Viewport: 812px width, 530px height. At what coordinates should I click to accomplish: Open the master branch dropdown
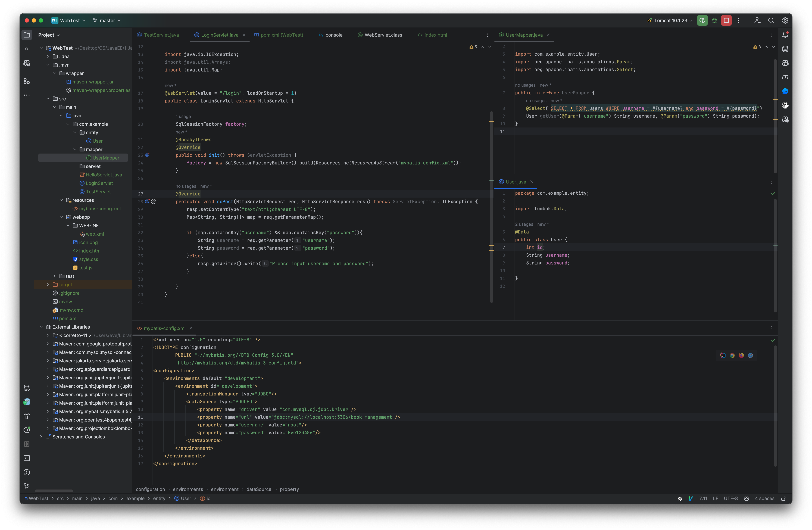point(107,20)
